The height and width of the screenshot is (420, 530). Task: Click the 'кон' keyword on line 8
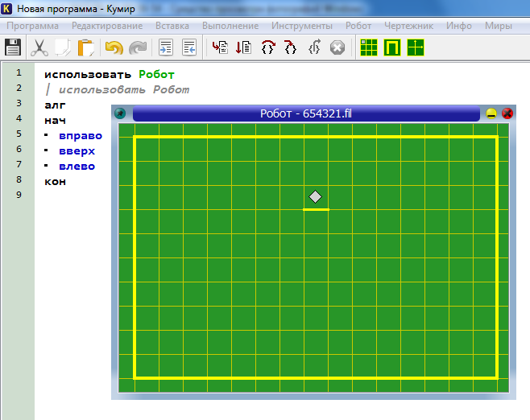click(55, 182)
